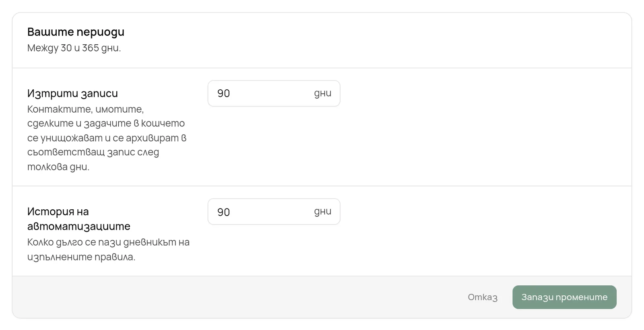Click the text line ending with в кошчето
This screenshot has width=644, height=330.
[106, 124]
